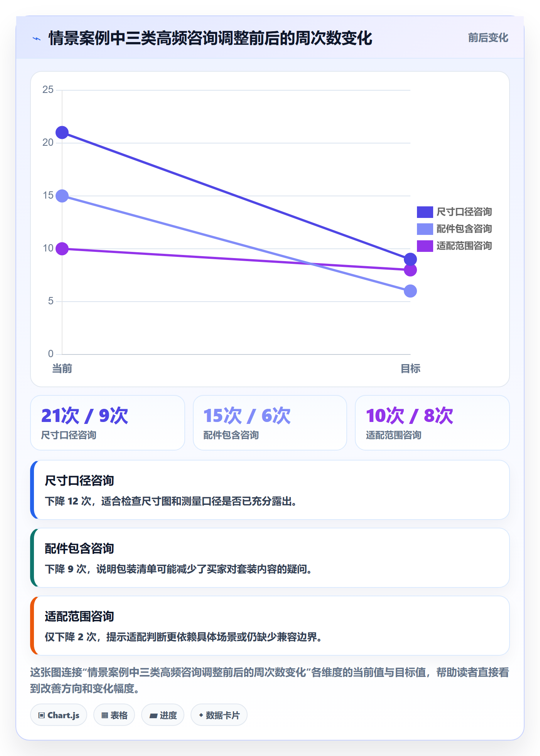
Task: Click the lightning bolt icon beside the title
Action: click(x=37, y=39)
